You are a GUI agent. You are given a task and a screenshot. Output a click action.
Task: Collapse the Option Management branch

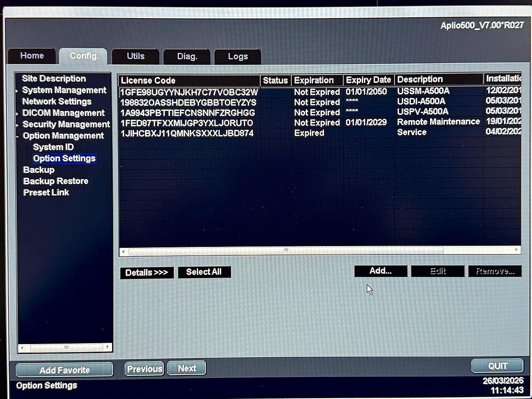pyautogui.click(x=16, y=136)
